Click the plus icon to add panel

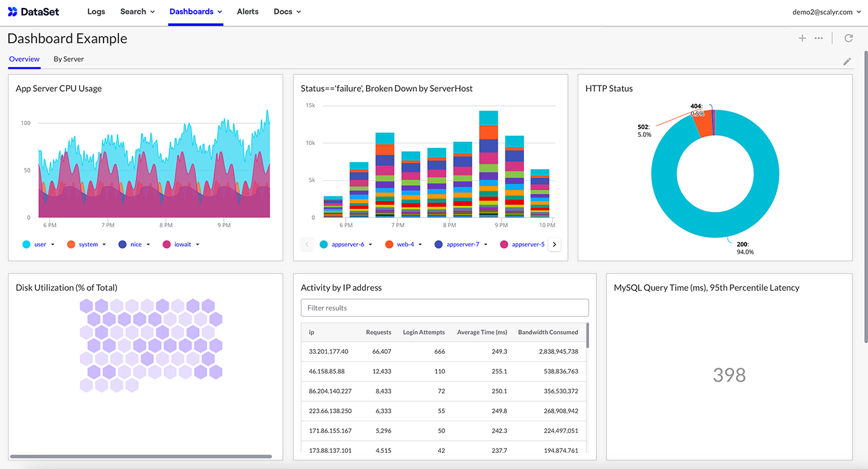pyautogui.click(x=802, y=38)
